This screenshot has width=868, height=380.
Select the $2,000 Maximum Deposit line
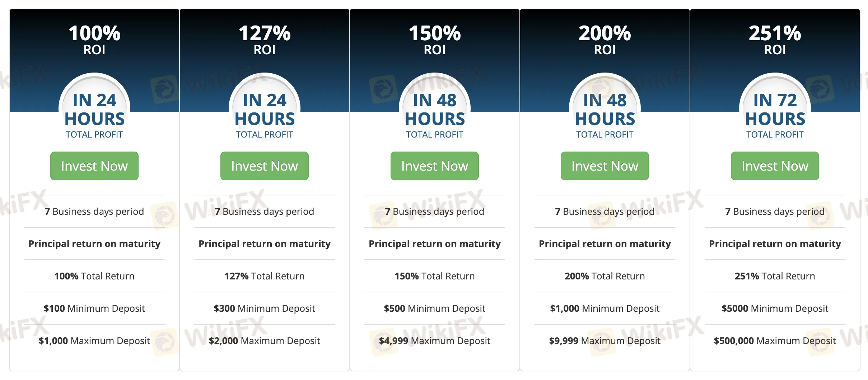tap(265, 341)
